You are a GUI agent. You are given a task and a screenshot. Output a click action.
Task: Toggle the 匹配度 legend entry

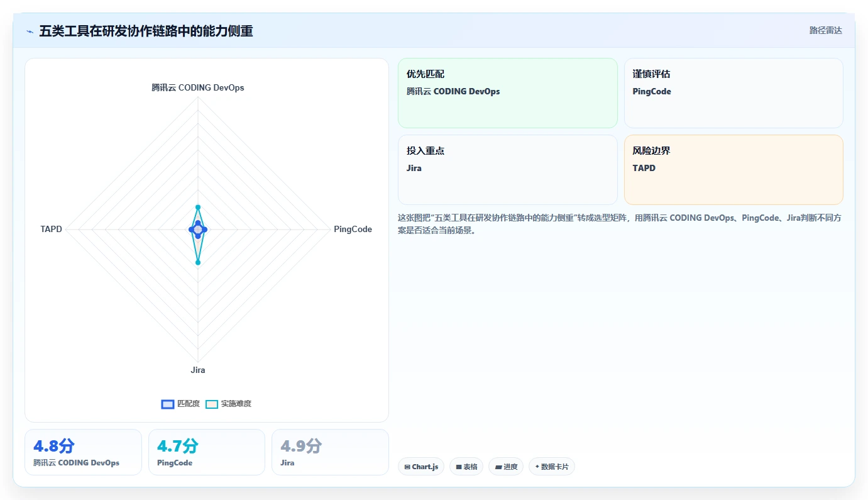pyautogui.click(x=180, y=404)
